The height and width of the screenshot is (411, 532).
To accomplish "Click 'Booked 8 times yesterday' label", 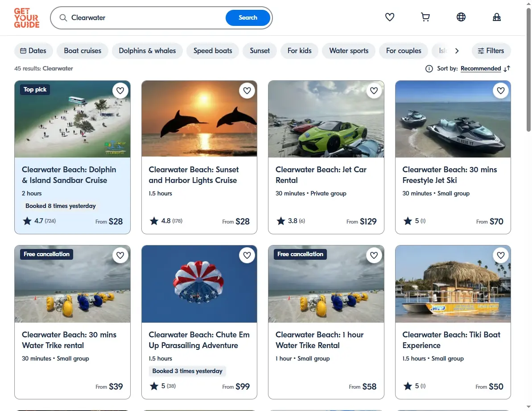I will pyautogui.click(x=60, y=206).
